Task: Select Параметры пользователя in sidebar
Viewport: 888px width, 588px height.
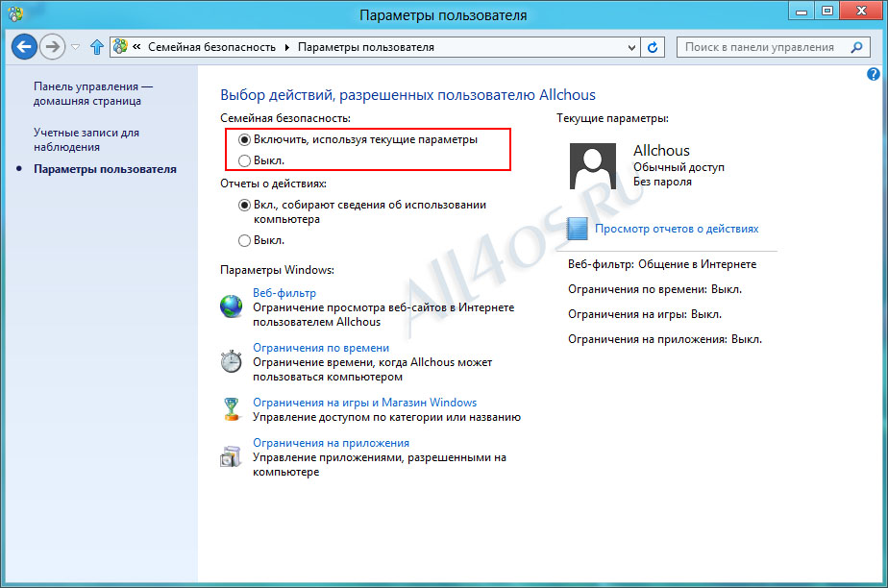Action: (x=105, y=169)
